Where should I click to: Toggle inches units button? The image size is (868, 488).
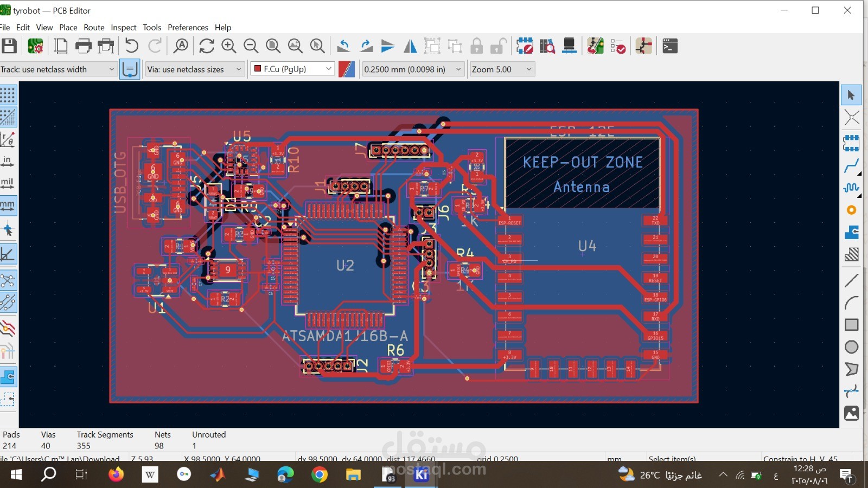point(8,161)
